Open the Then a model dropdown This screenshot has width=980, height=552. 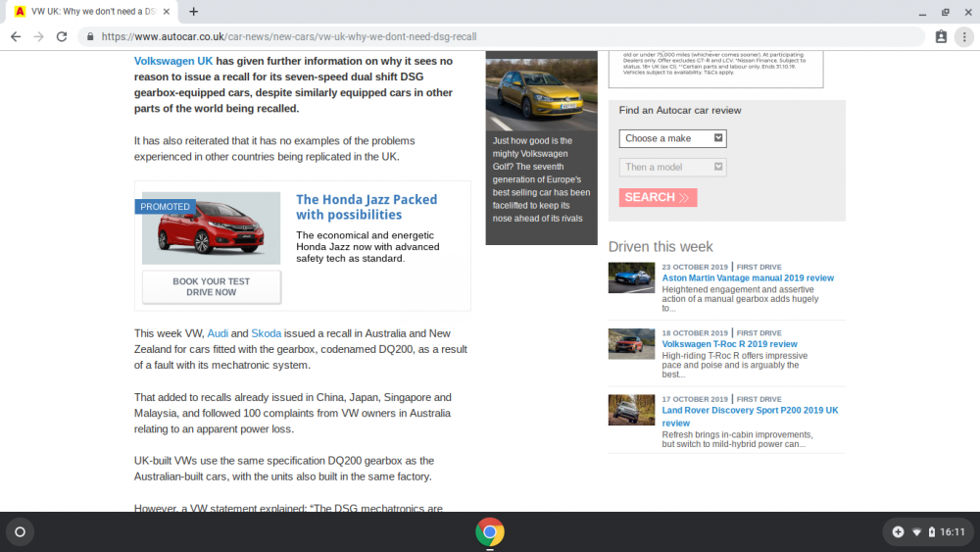pyautogui.click(x=672, y=167)
